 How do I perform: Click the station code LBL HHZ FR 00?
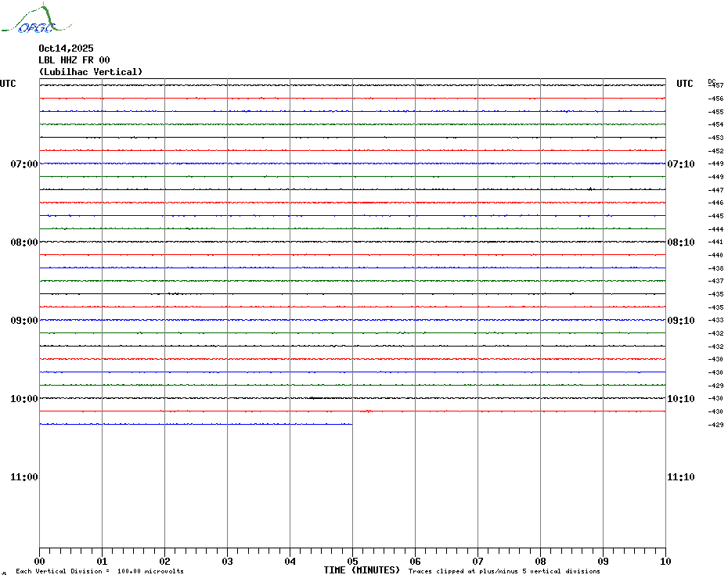pos(74,60)
